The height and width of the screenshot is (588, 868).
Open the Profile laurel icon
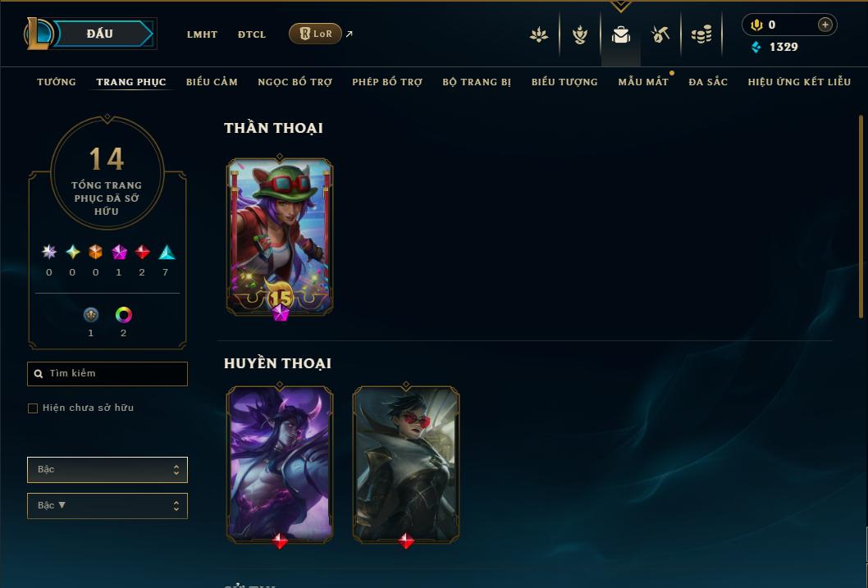pos(579,34)
